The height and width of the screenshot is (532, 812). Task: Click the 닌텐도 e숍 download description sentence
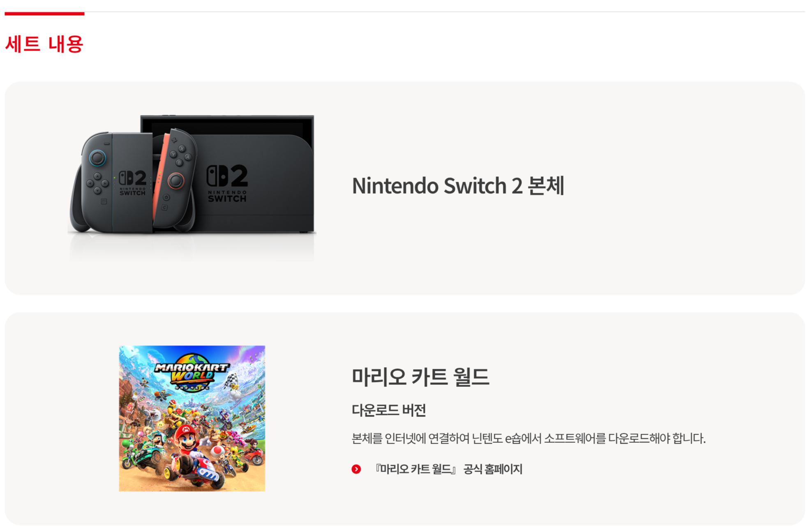528,438
